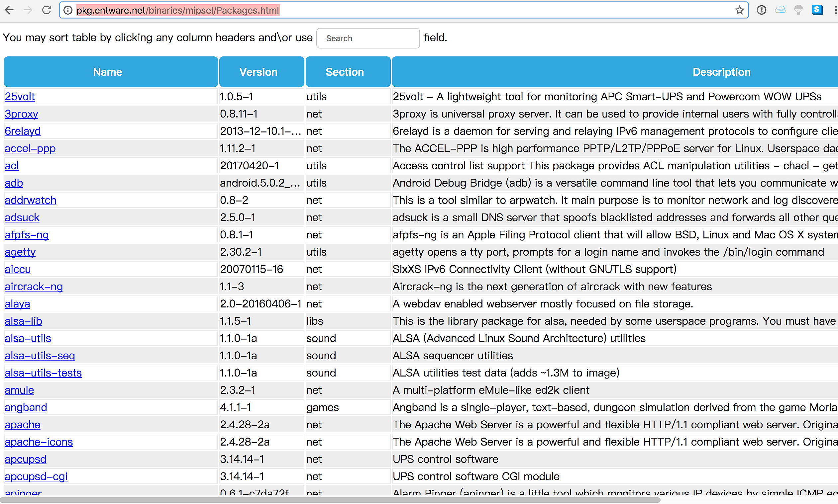
Task: Reload the current page
Action: (47, 10)
